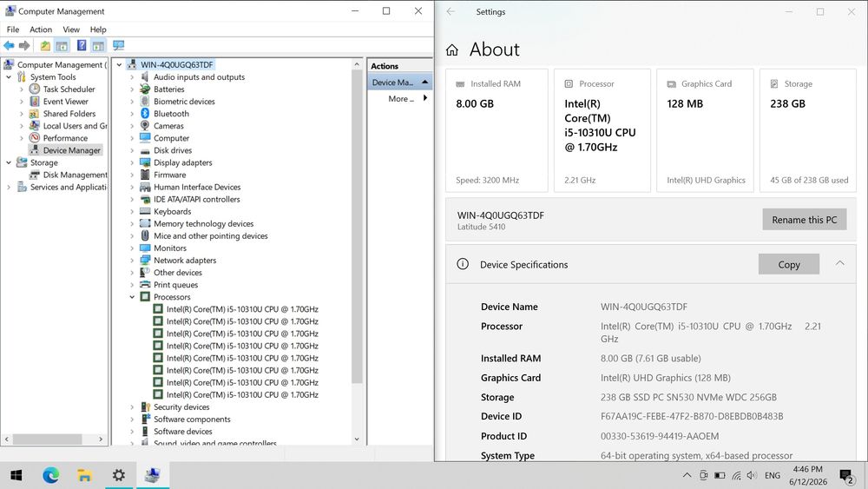Click the Bluetooth icon in device list
868x489 pixels.
pyautogui.click(x=145, y=114)
